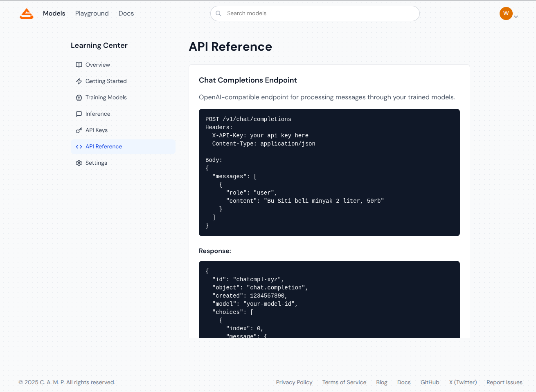The height and width of the screenshot is (392, 536).
Task: Open the Terms of Service link
Action: (344, 382)
